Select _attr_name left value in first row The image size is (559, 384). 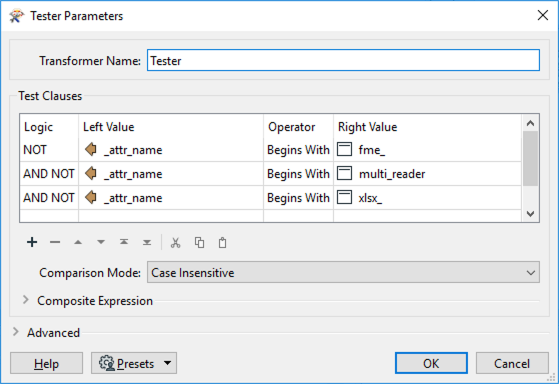[x=171, y=150]
